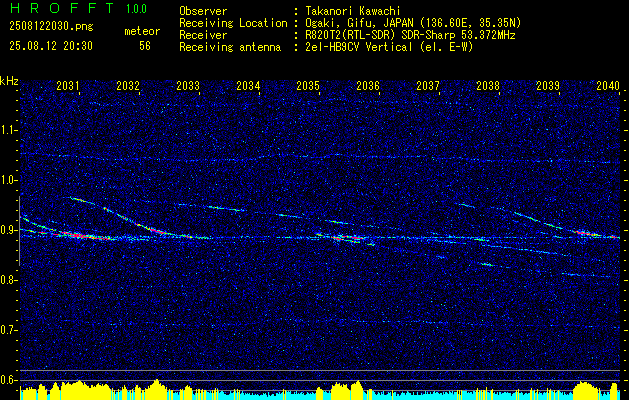The image size is (629, 400).
Task: Click frequency label 0.8
Action: [9, 280]
